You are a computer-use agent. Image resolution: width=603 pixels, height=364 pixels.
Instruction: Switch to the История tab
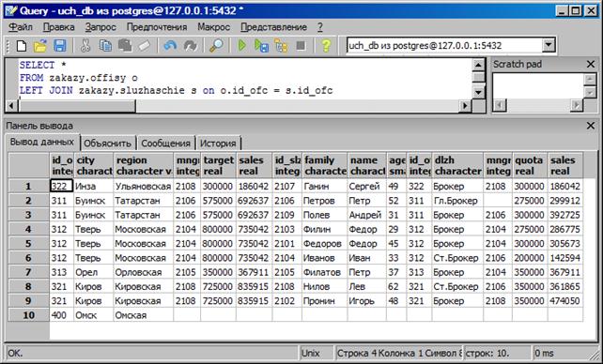click(x=218, y=144)
